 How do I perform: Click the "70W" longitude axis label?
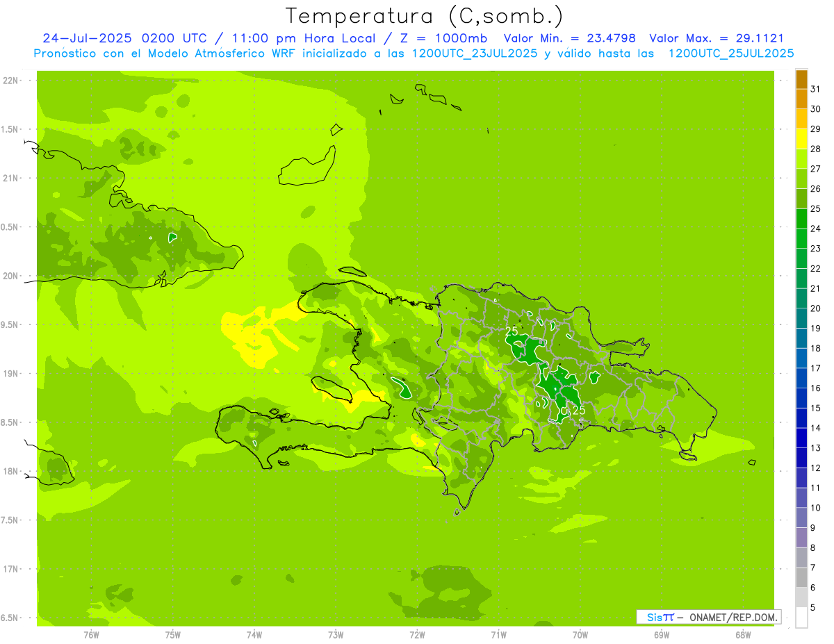(x=580, y=635)
